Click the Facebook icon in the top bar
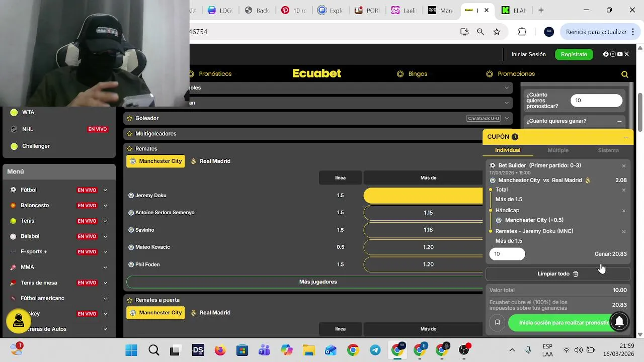Screen dimensions: 644x362 606,54
